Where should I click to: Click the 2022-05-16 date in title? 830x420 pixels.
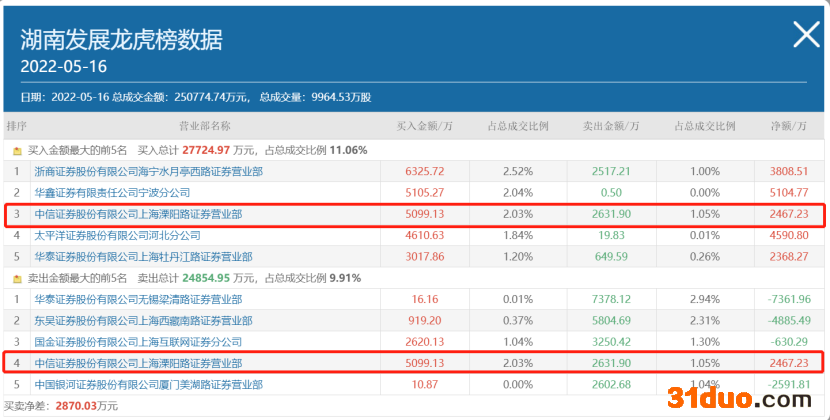pos(64,66)
